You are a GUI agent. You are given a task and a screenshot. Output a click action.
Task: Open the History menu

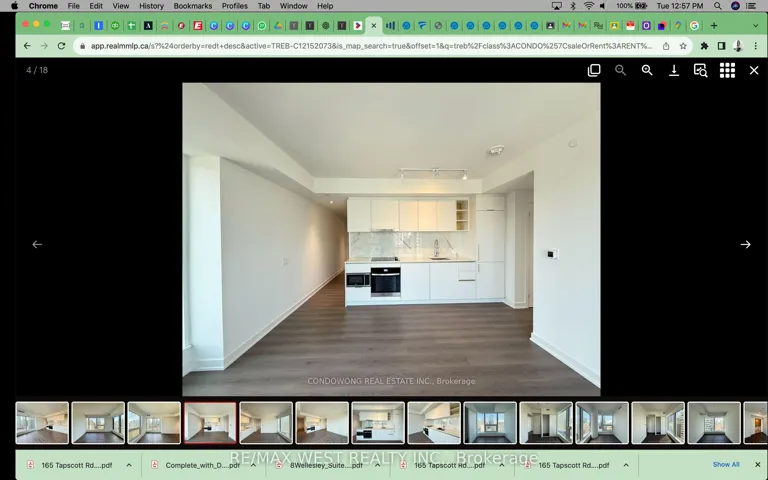(x=151, y=6)
